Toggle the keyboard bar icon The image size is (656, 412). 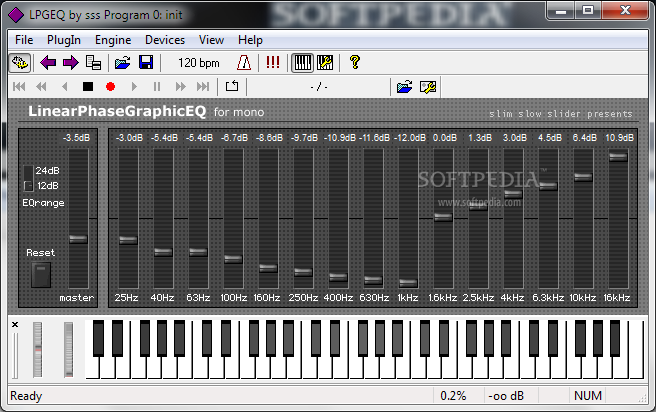click(x=302, y=63)
